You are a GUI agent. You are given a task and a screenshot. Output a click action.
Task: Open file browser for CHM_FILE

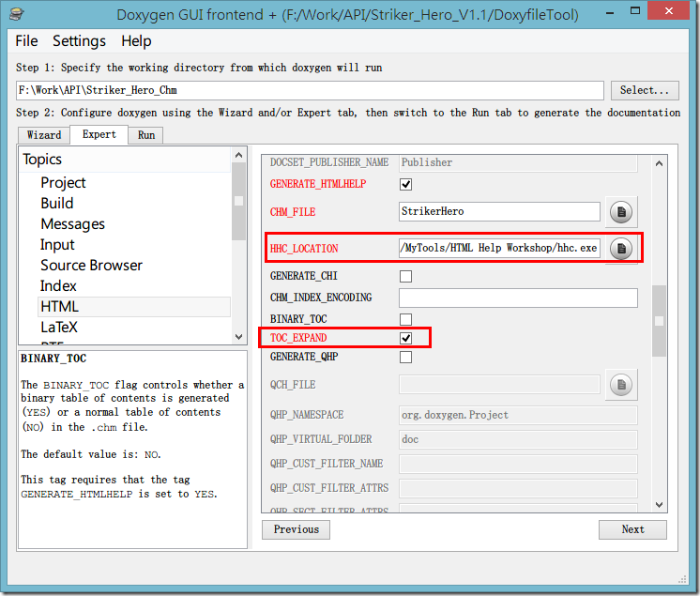(621, 211)
